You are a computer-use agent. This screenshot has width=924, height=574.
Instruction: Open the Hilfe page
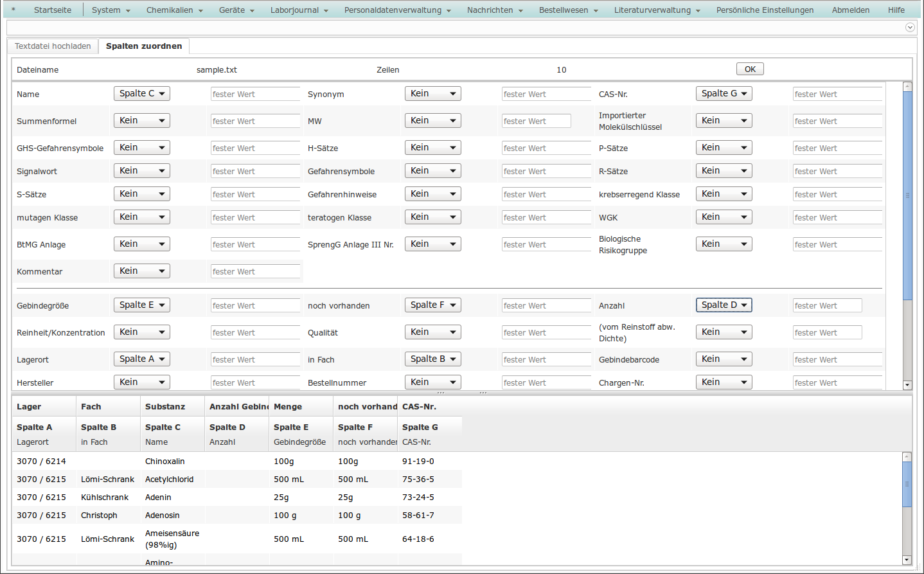[896, 10]
